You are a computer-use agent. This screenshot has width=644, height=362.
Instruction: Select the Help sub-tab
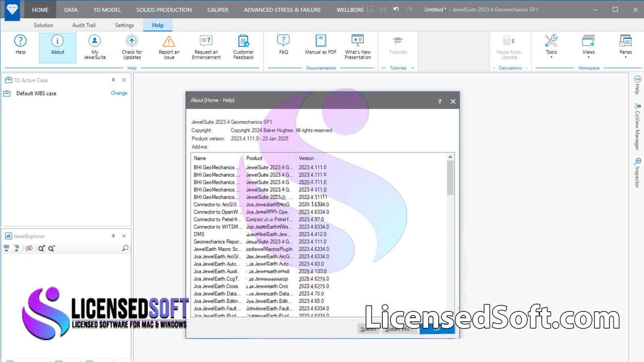(158, 25)
